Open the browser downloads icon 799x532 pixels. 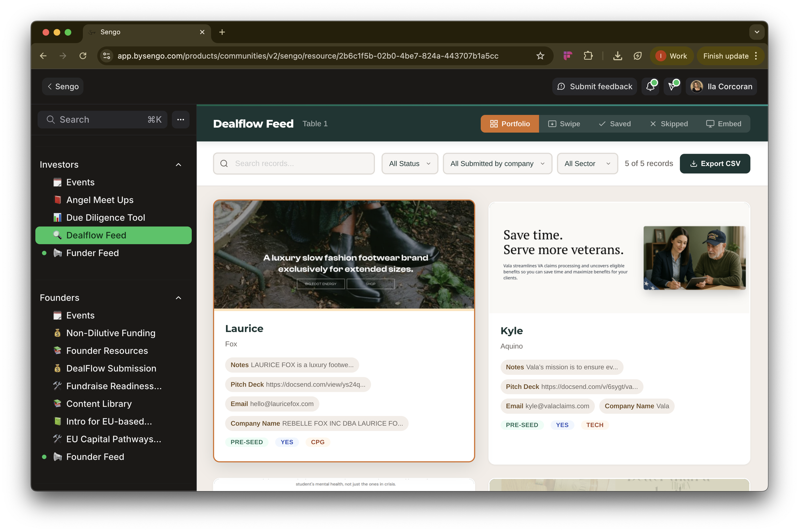click(x=617, y=56)
